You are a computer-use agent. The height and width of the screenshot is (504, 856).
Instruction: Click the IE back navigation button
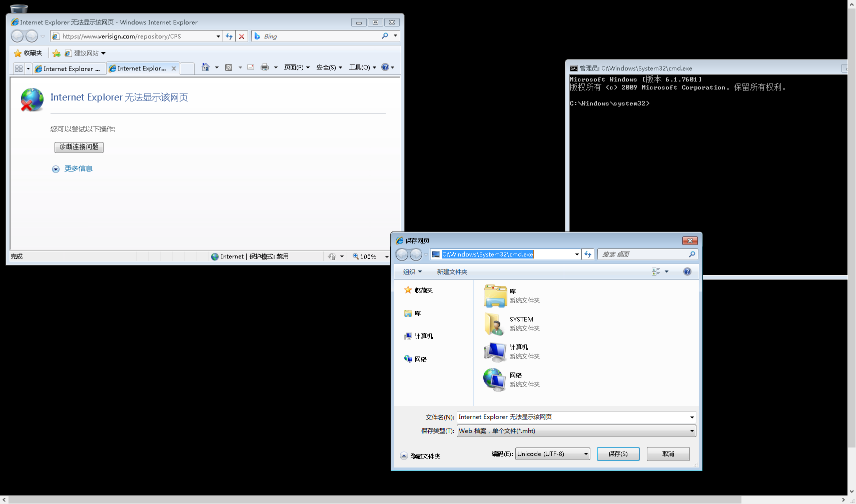17,36
